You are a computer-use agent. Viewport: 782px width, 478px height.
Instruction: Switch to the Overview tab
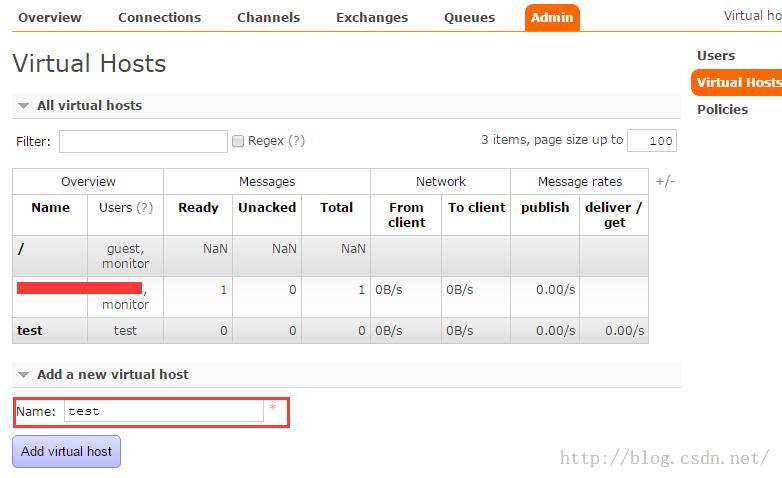click(49, 17)
